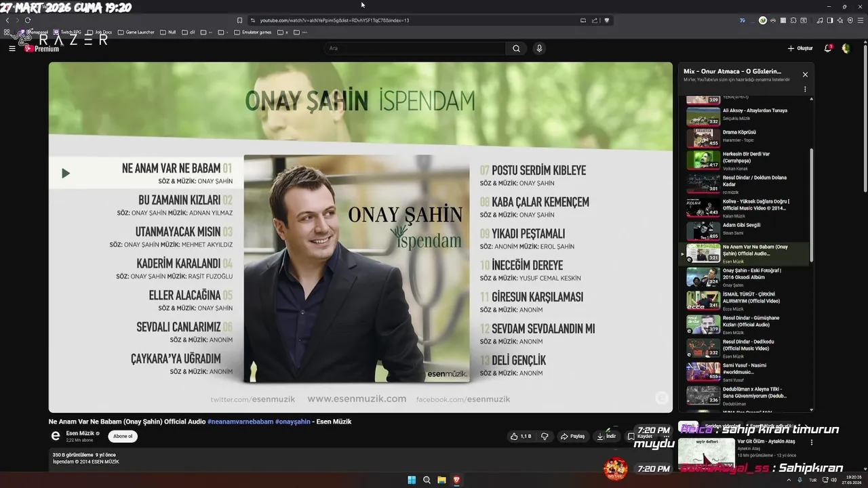Image resolution: width=868 pixels, height=488 pixels.
Task: Open the browser main menu icon
Action: 860,20
